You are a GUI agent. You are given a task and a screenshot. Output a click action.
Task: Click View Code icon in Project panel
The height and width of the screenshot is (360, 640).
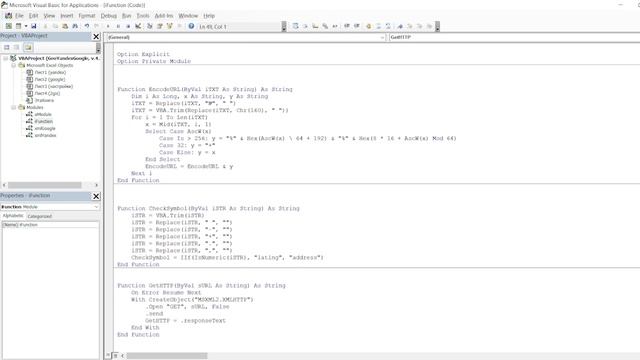(7, 47)
